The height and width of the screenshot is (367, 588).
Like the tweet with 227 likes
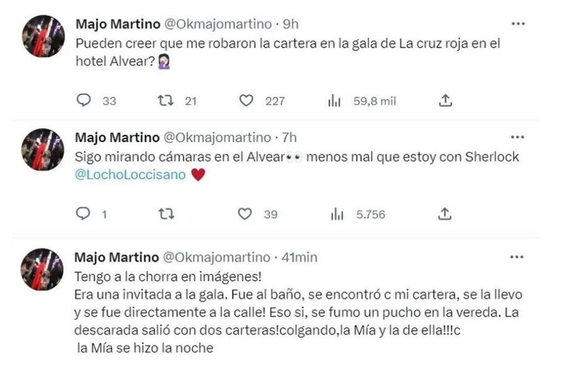click(x=247, y=101)
